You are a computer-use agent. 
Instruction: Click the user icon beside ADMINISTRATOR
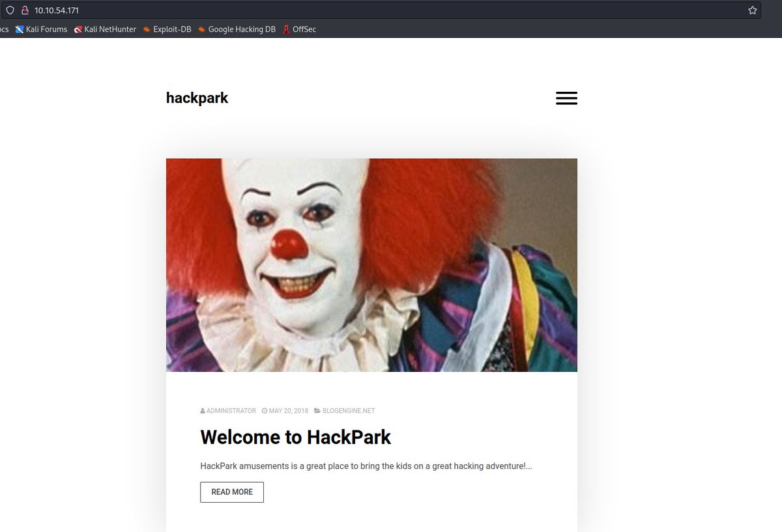coord(203,411)
